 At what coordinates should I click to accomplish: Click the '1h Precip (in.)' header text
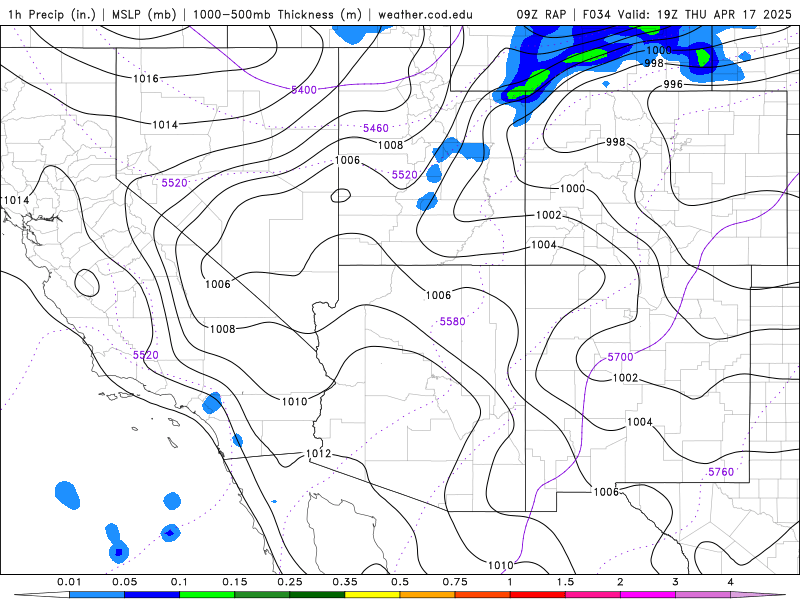coord(52,14)
